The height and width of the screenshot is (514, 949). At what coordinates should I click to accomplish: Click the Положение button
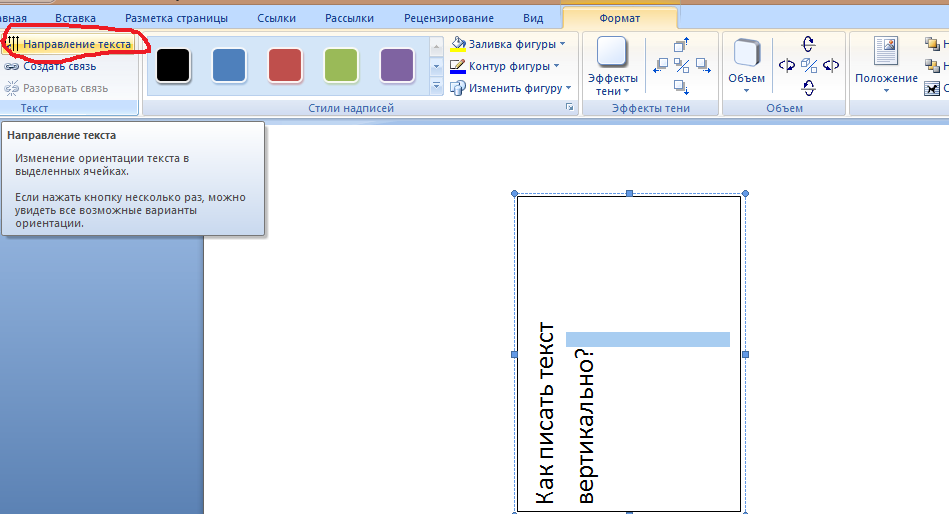(885, 67)
